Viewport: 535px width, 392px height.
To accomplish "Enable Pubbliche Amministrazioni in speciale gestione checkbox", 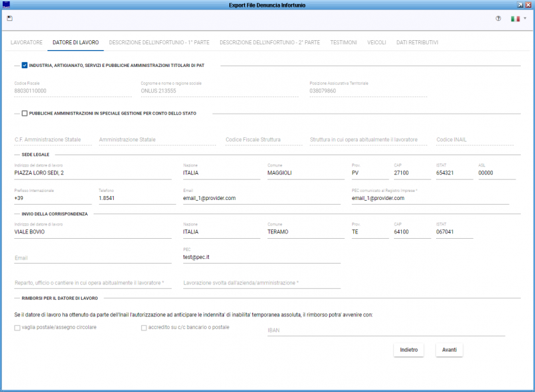I will click(x=25, y=114).
